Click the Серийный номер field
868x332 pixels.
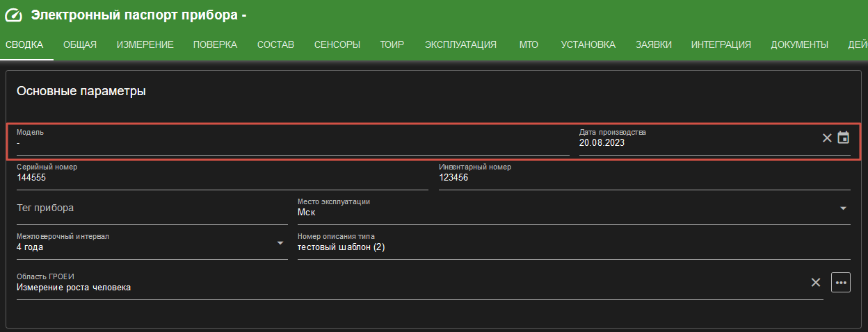[223, 176]
